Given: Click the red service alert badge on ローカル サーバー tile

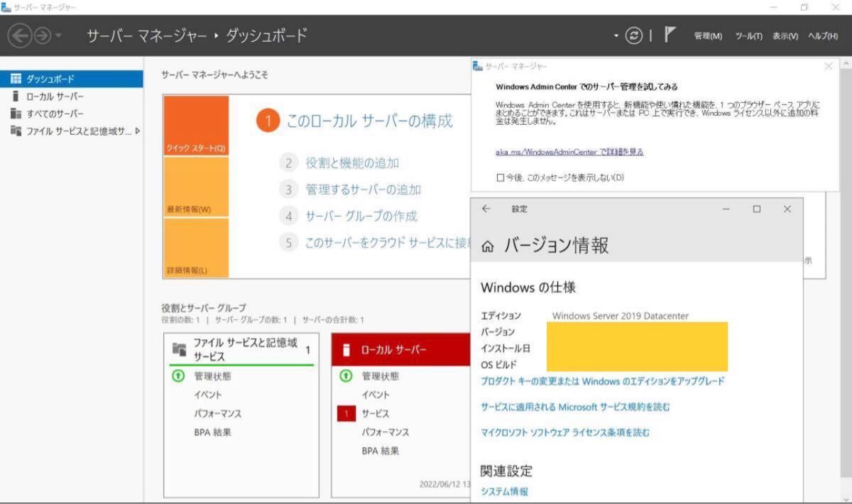Looking at the screenshot, I should click(x=348, y=413).
